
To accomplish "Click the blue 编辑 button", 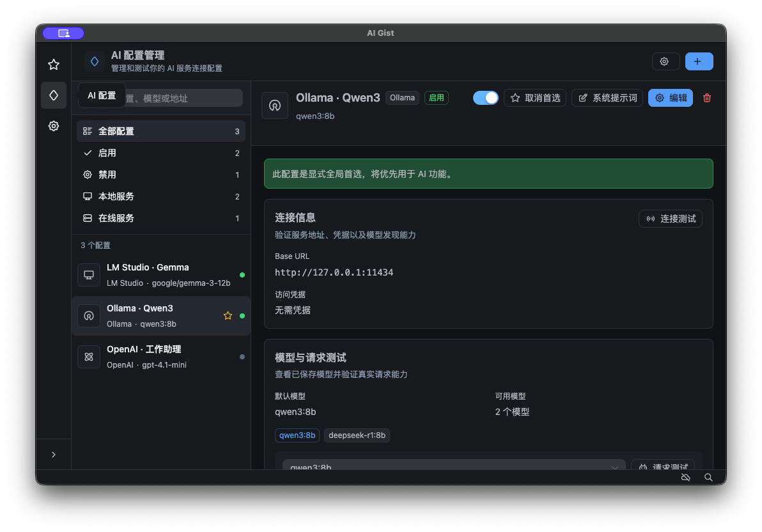I will 670,98.
